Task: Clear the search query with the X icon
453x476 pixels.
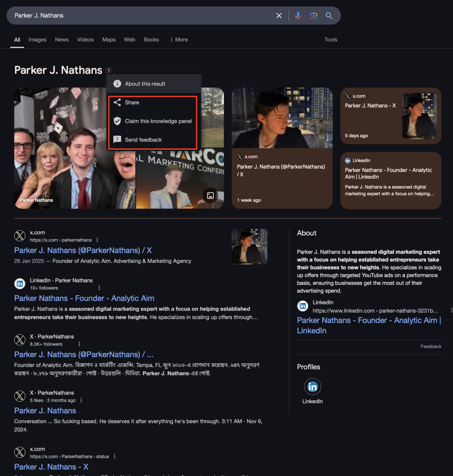Action: (x=279, y=15)
